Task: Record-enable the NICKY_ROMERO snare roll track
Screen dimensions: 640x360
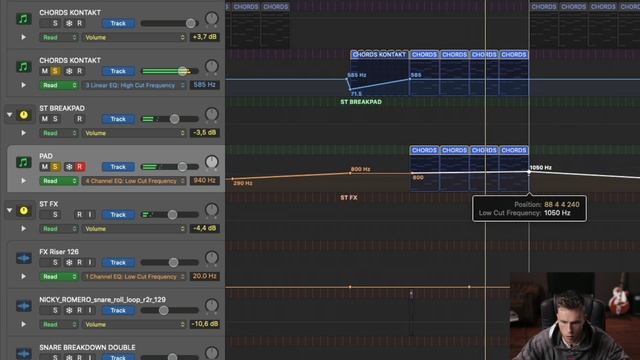Action: click(x=80, y=310)
